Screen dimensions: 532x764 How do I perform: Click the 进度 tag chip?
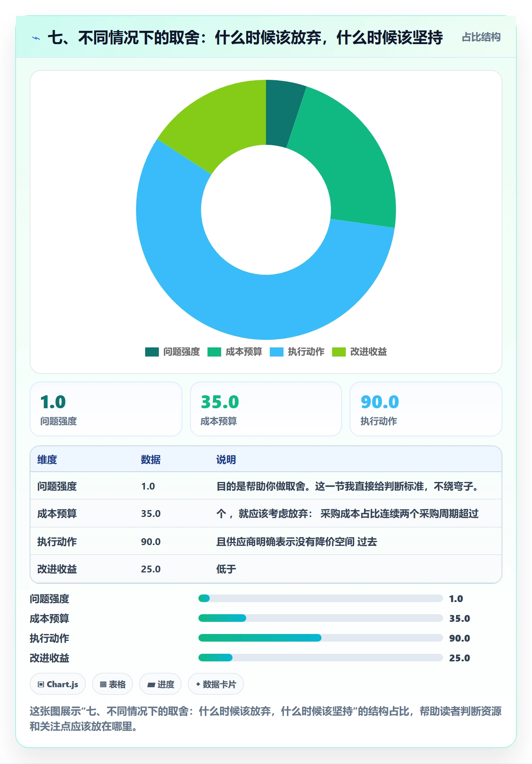click(160, 684)
